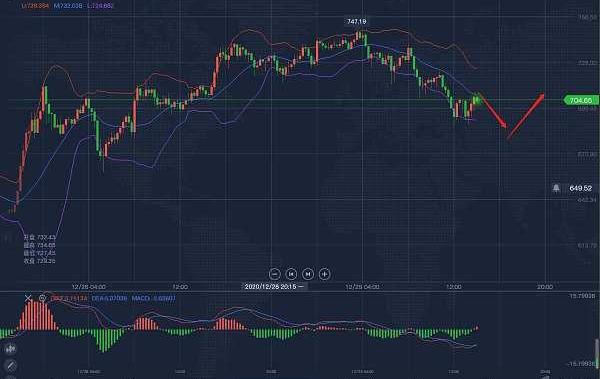This screenshot has width=600, height=379.
Task: Click the 20:00 time axis label
Action: point(545,287)
